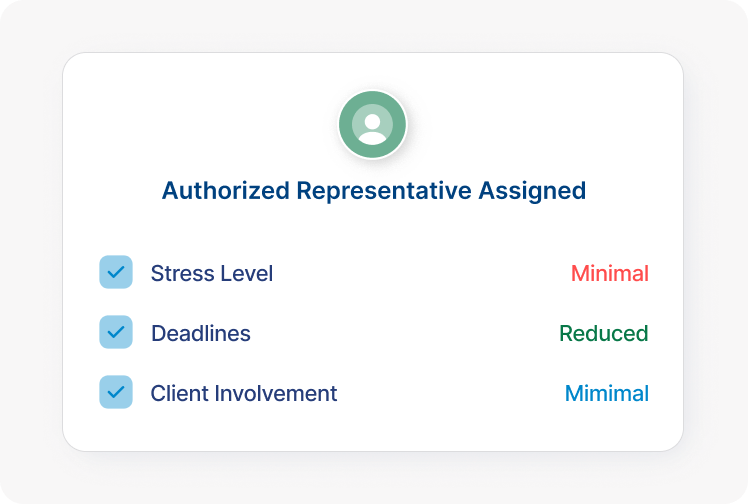This screenshot has height=504, width=748.
Task: Click the red Minimal status value
Action: pos(609,273)
